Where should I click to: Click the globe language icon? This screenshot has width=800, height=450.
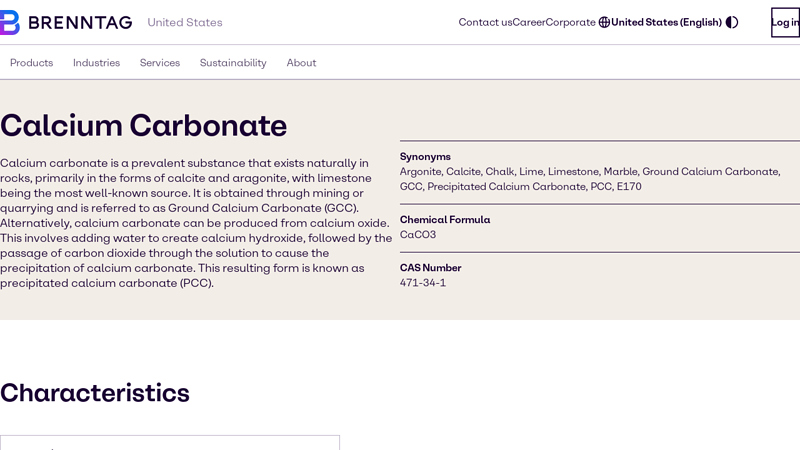tap(604, 22)
